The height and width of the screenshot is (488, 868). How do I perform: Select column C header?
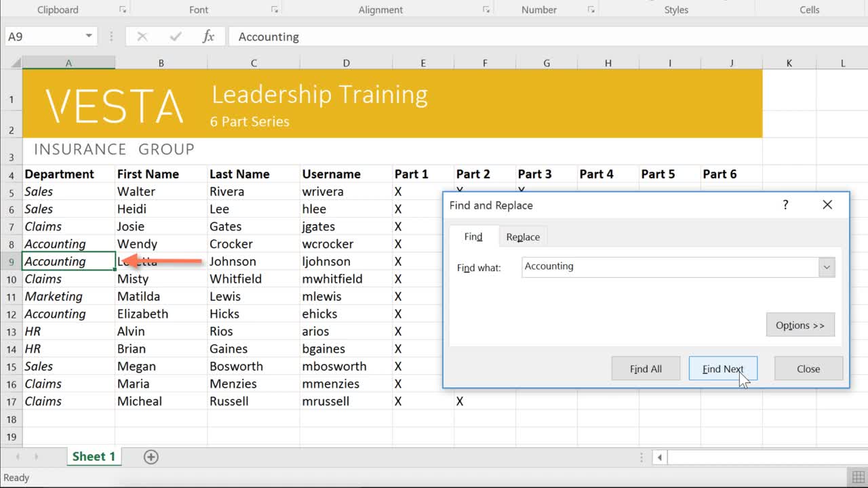pos(254,63)
